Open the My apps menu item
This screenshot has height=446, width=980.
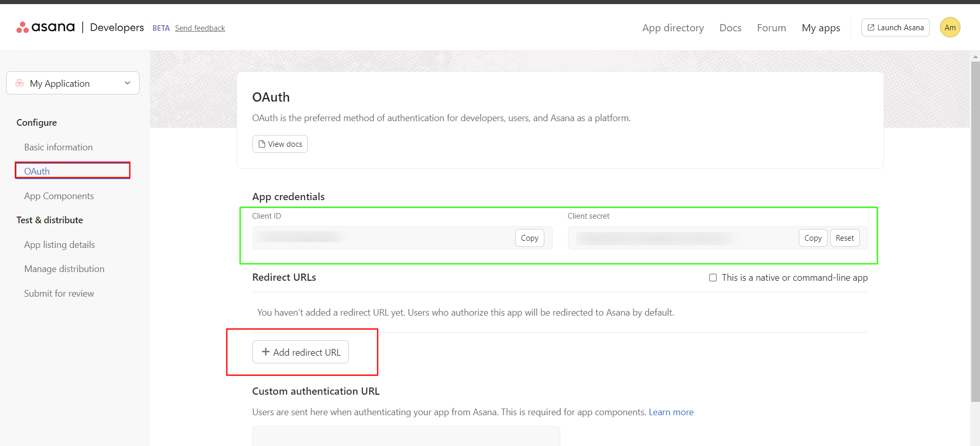[x=820, y=28]
